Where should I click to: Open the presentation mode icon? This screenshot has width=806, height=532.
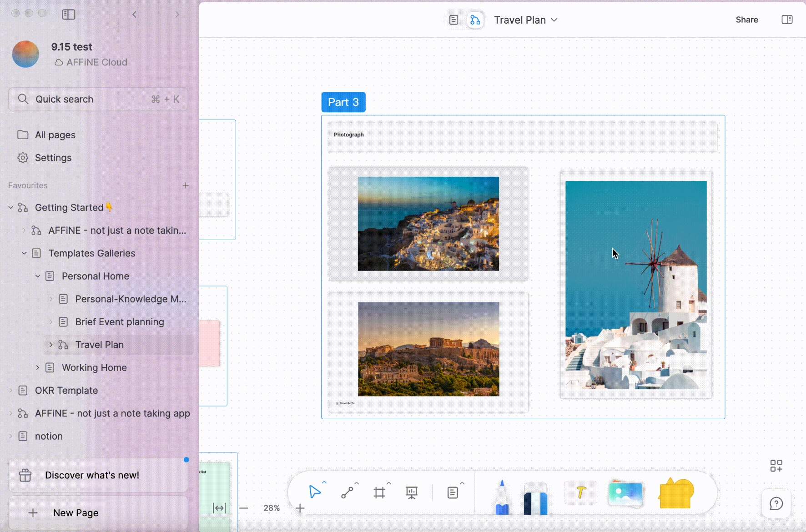click(x=411, y=492)
